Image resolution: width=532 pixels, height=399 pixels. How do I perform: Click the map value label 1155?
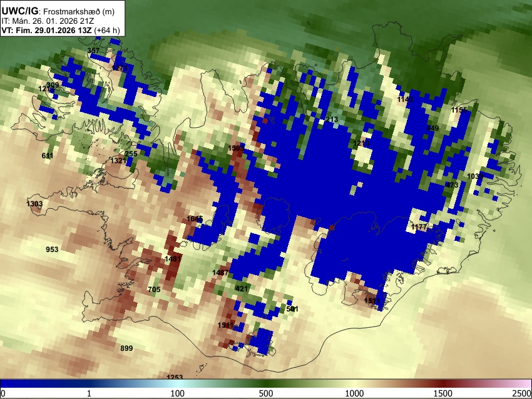point(459,110)
